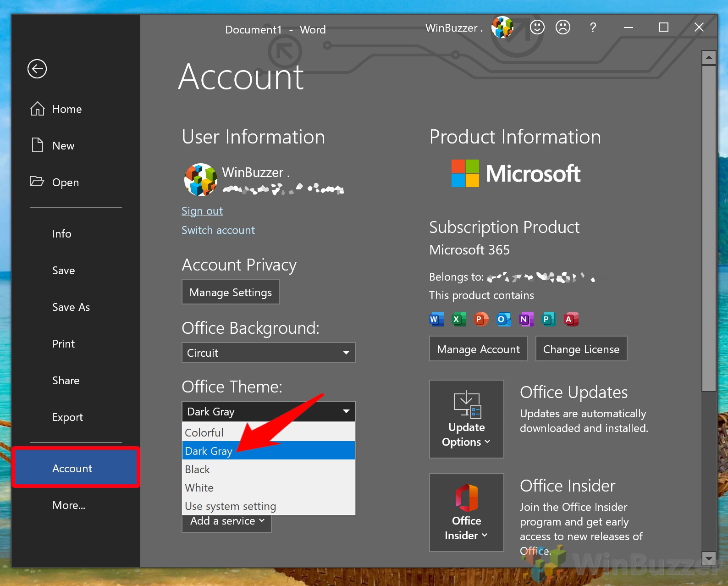Click the WinBuzzer account name in title bar
This screenshot has width=728, height=586.
click(x=454, y=28)
